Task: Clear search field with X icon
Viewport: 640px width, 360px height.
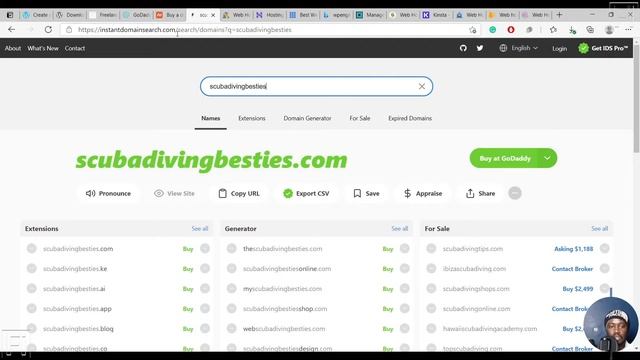Action: [x=422, y=86]
